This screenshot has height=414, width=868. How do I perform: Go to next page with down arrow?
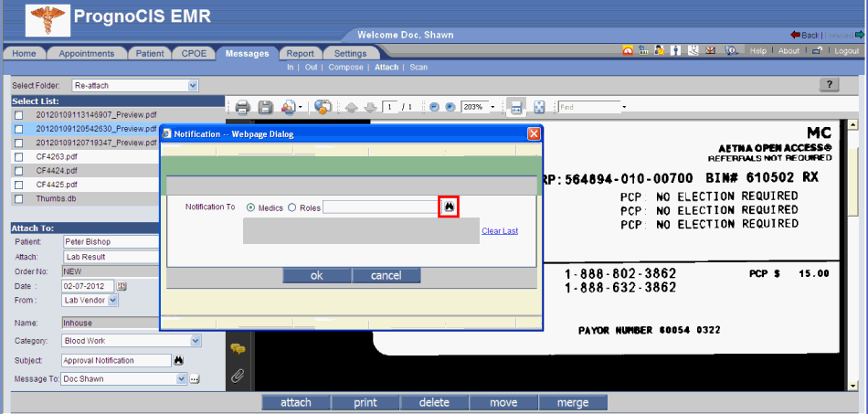point(370,107)
